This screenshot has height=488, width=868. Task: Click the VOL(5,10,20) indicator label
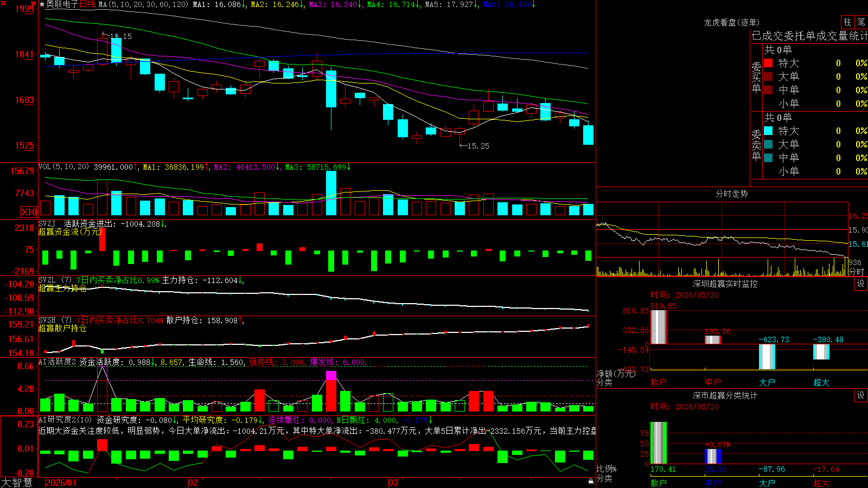coord(64,167)
